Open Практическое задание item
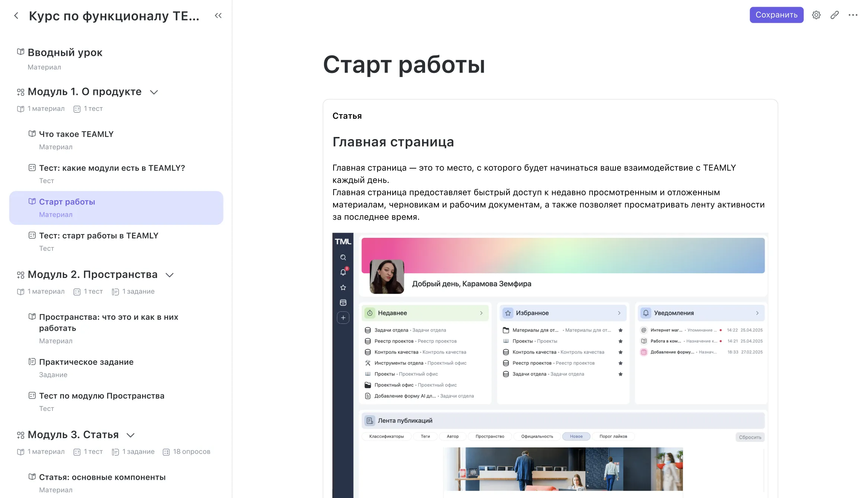Viewport: 868px width, 498px height. click(x=86, y=362)
